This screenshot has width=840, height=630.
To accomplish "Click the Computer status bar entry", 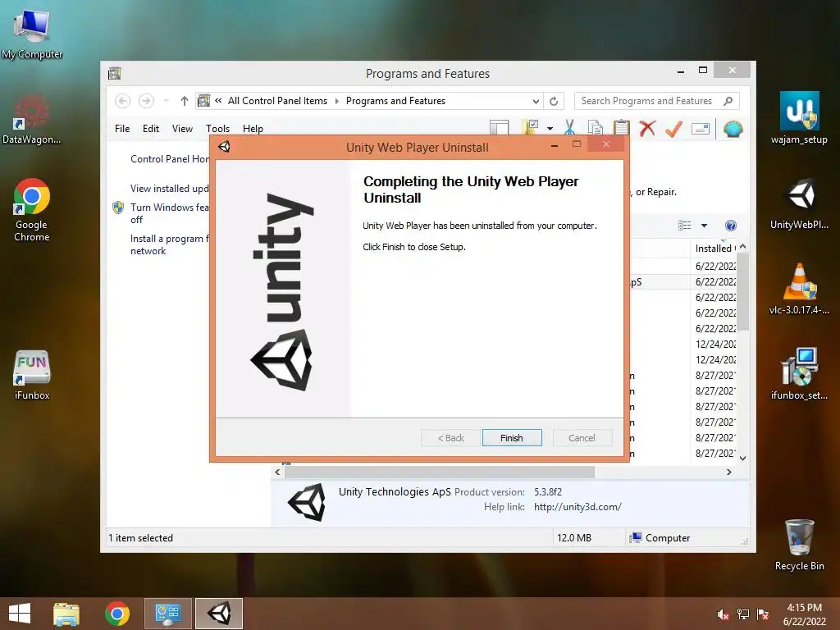I will [x=660, y=538].
